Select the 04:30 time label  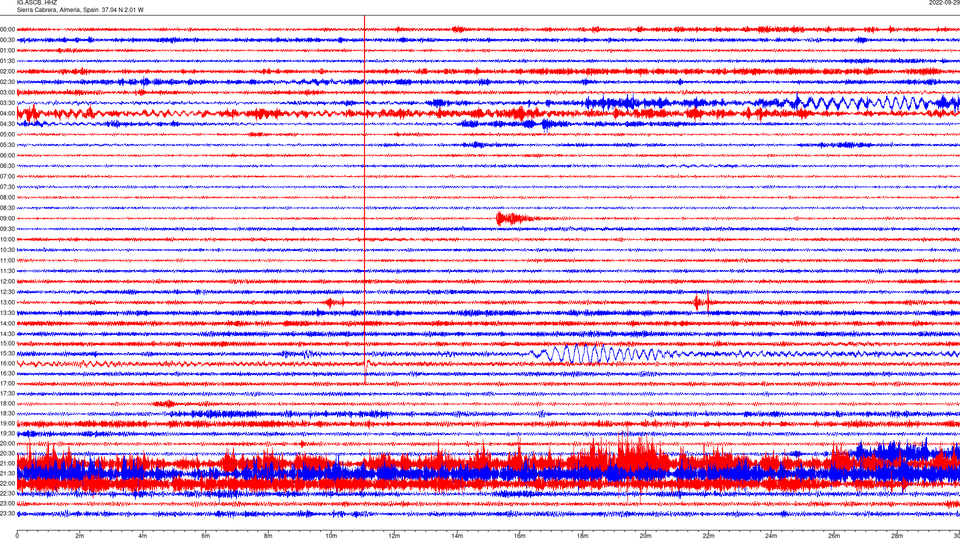point(7,124)
